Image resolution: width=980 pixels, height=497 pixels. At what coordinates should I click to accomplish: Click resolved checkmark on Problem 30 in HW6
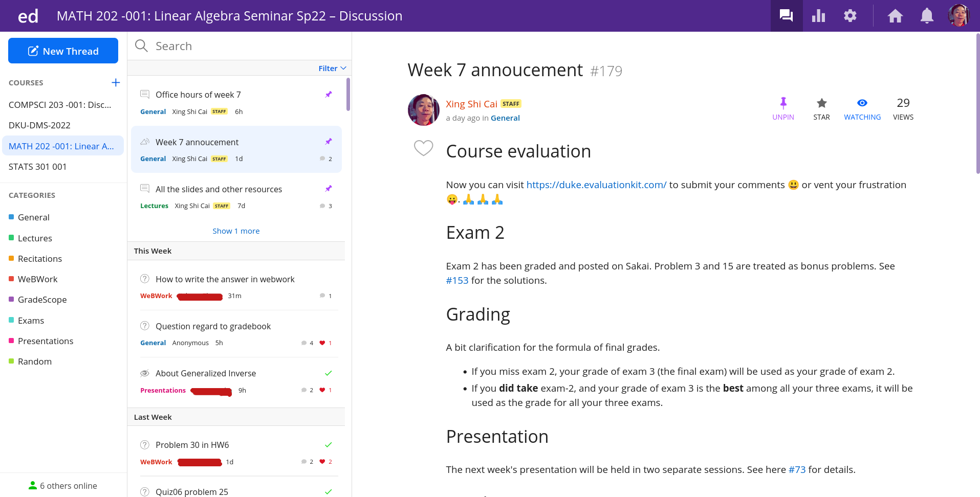pos(329,444)
